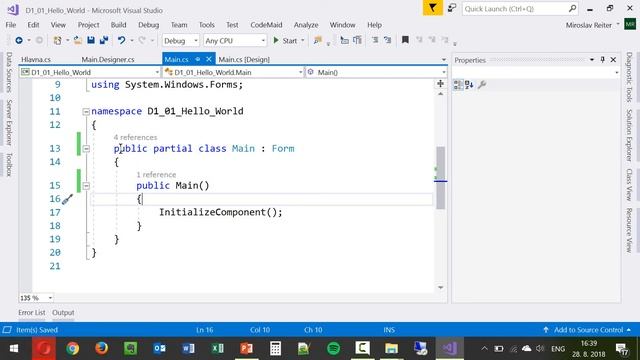Screen dimensions: 640x360
Task: Open the Output tab
Action: click(x=63, y=313)
